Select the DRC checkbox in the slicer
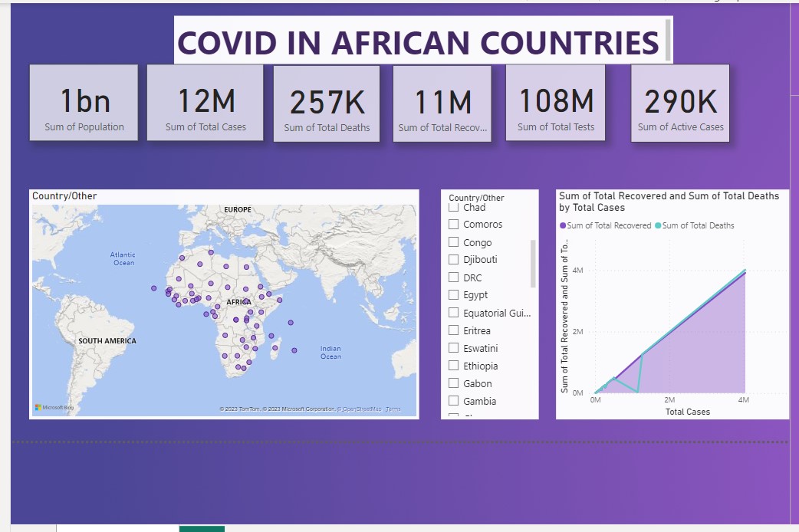The image size is (799, 532). click(453, 277)
